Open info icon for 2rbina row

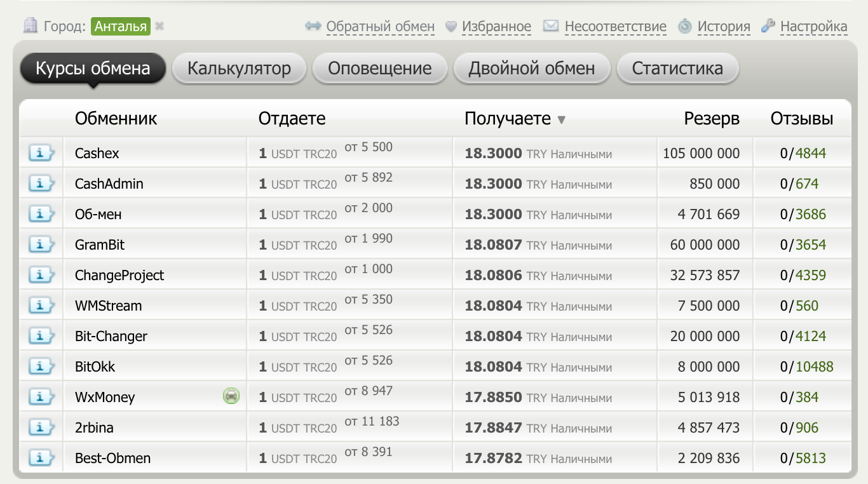[x=41, y=427]
